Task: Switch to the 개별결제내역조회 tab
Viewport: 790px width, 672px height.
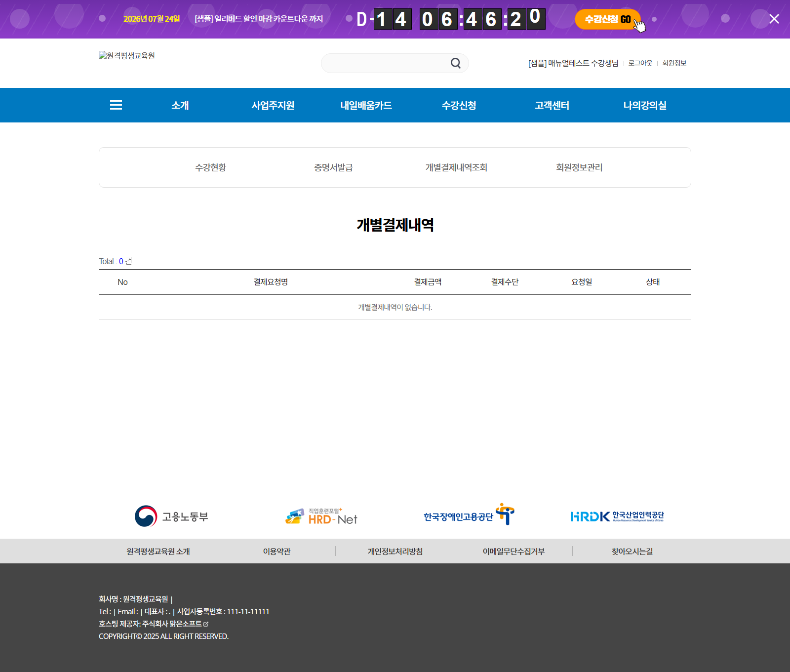Action: pos(456,167)
